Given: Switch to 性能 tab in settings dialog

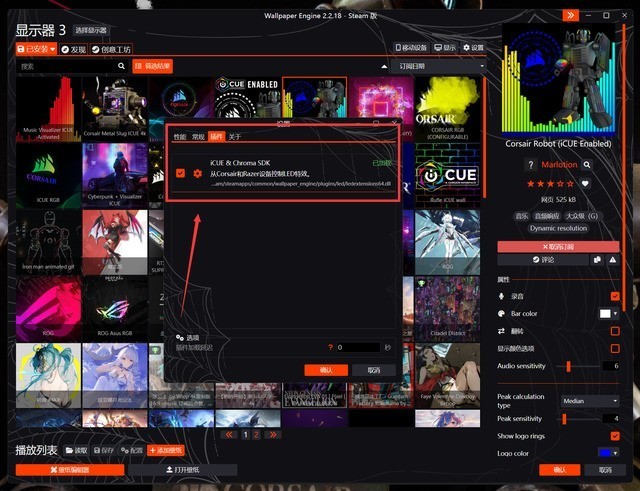Looking at the screenshot, I should (180, 136).
